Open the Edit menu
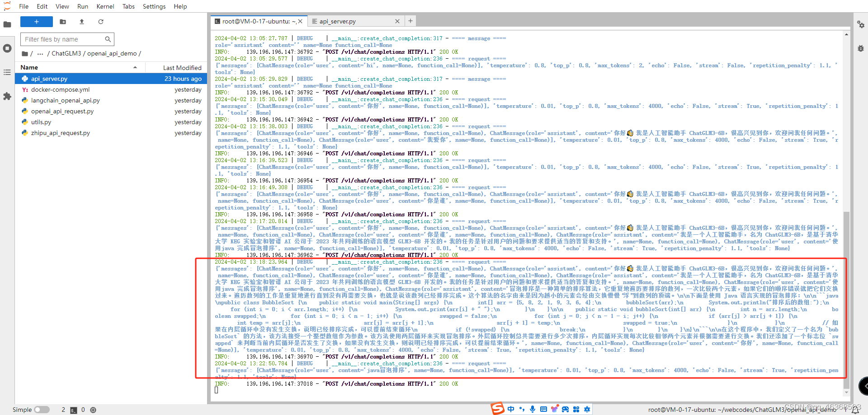868x415 pixels. 42,6
